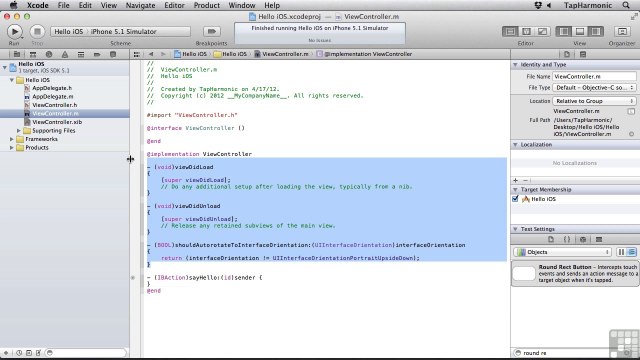
Task: Open the Organizer window
Action: pyautogui.click(x=622, y=31)
